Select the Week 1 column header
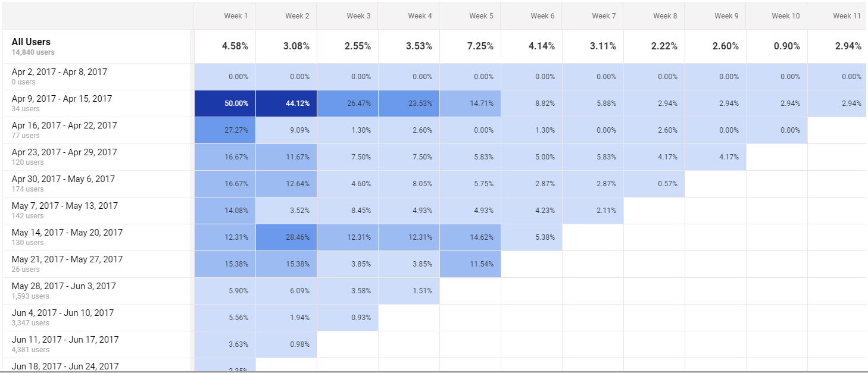This screenshot has width=868, height=373. (235, 15)
